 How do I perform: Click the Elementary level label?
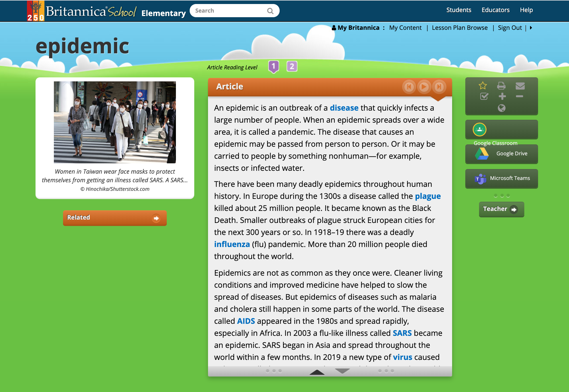click(164, 13)
